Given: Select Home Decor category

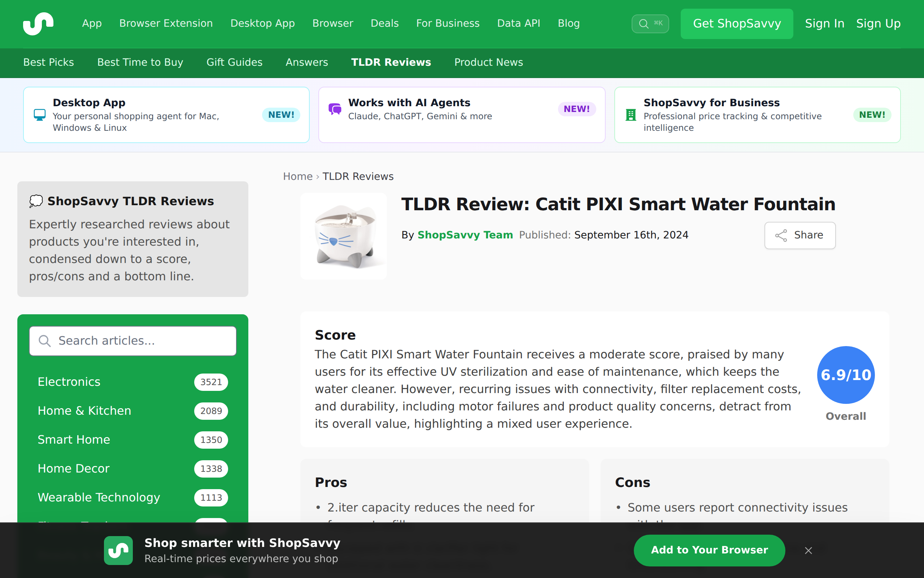Looking at the screenshot, I should [133, 469].
